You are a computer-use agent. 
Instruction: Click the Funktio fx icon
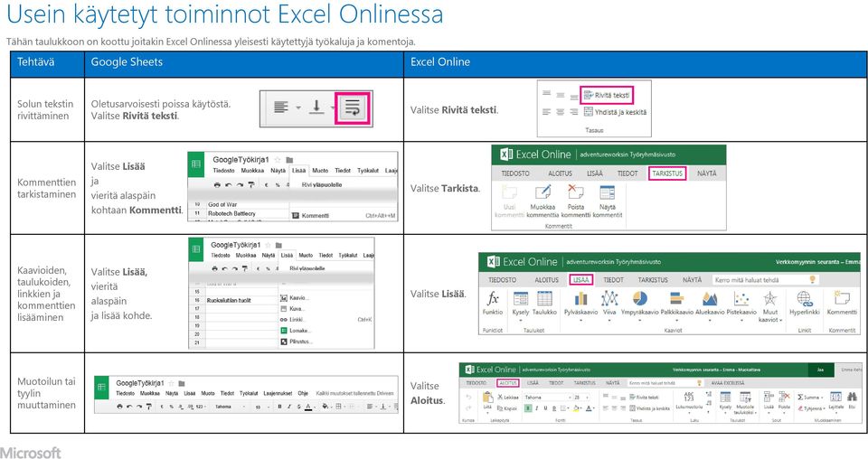(493, 299)
